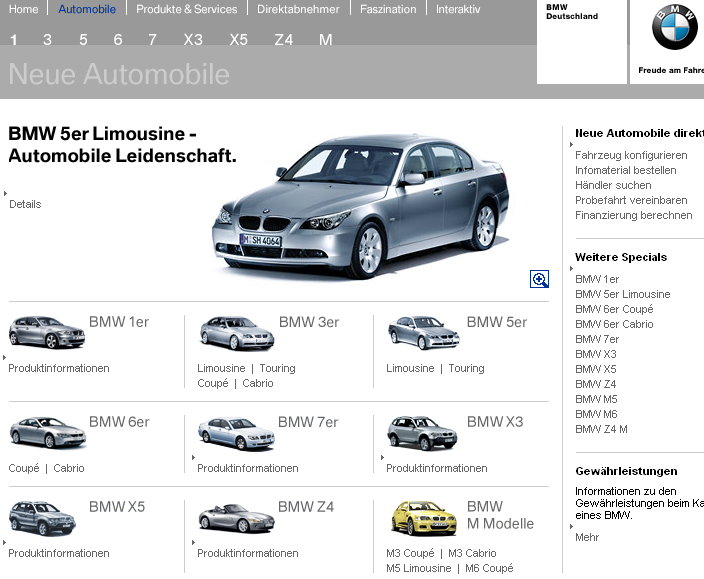704x579 pixels.
Task: Click the BMW 3er car thumbnail
Action: coord(236,333)
